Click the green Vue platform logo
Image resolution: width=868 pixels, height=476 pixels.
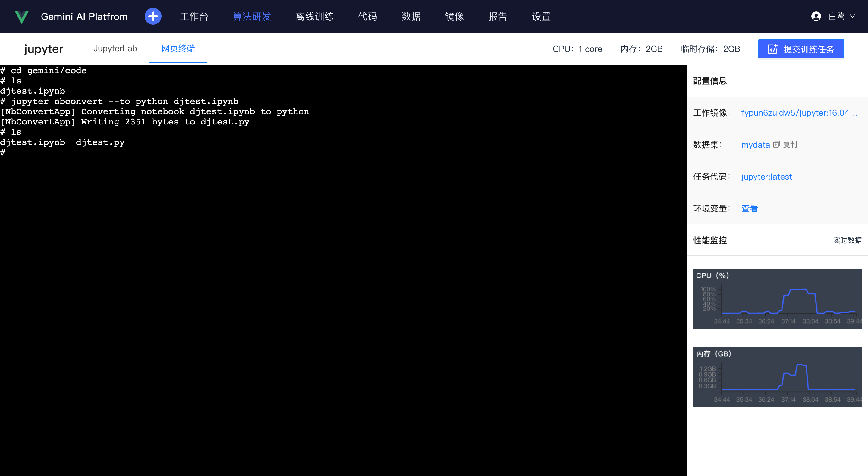point(21,16)
